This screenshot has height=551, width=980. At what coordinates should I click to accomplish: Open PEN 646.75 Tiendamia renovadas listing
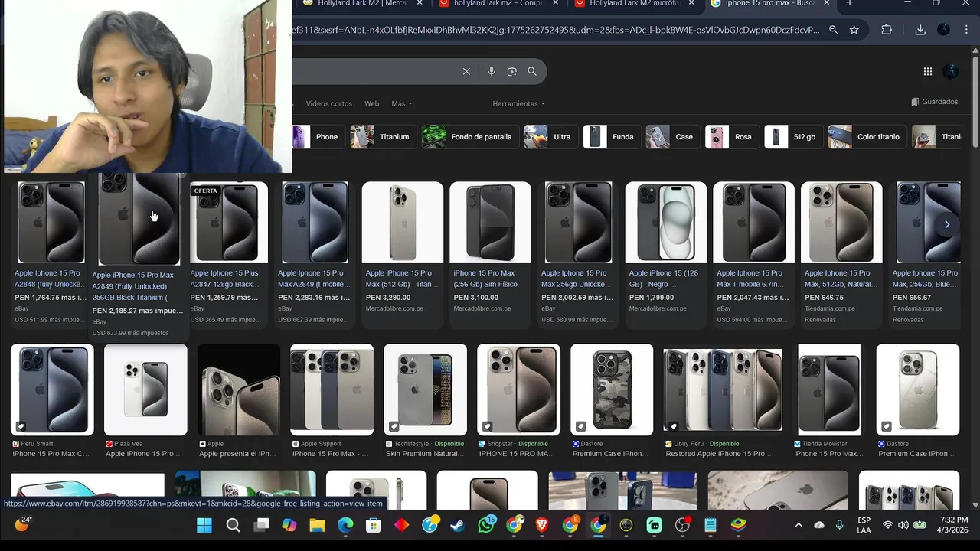[x=841, y=253]
